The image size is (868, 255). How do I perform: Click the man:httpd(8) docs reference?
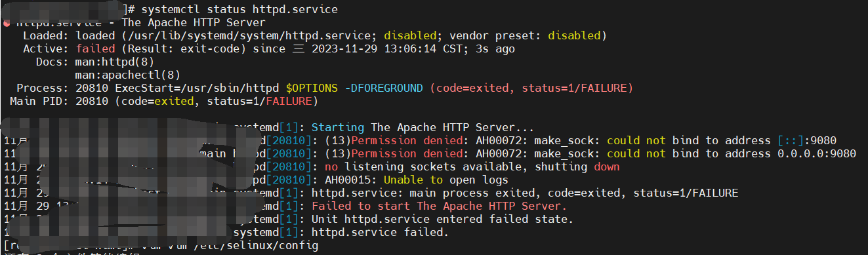tap(114, 62)
